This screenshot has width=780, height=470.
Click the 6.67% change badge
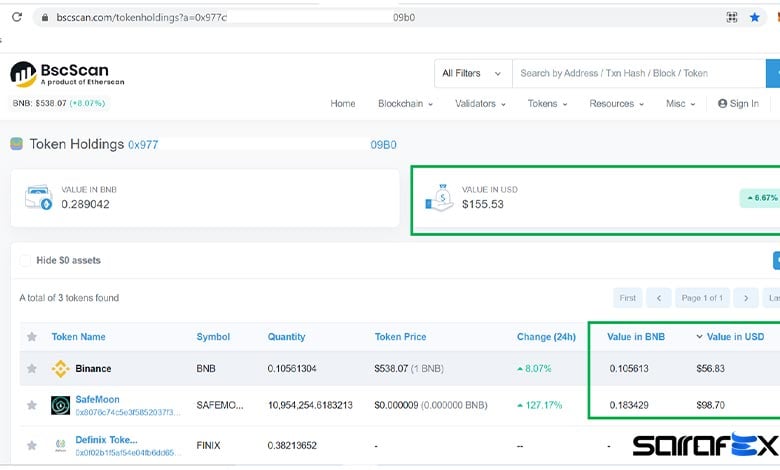(761, 198)
